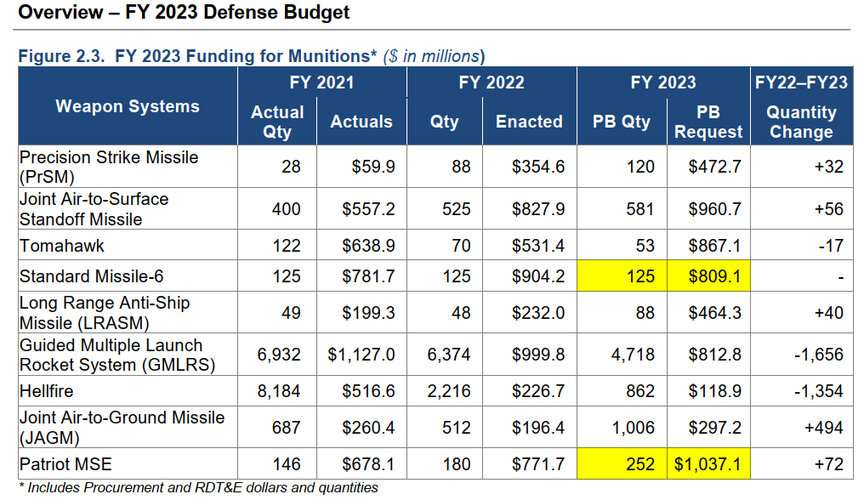
Task: Click the highlighted '$1,037.1' Patriot request cell
Action: 709,463
